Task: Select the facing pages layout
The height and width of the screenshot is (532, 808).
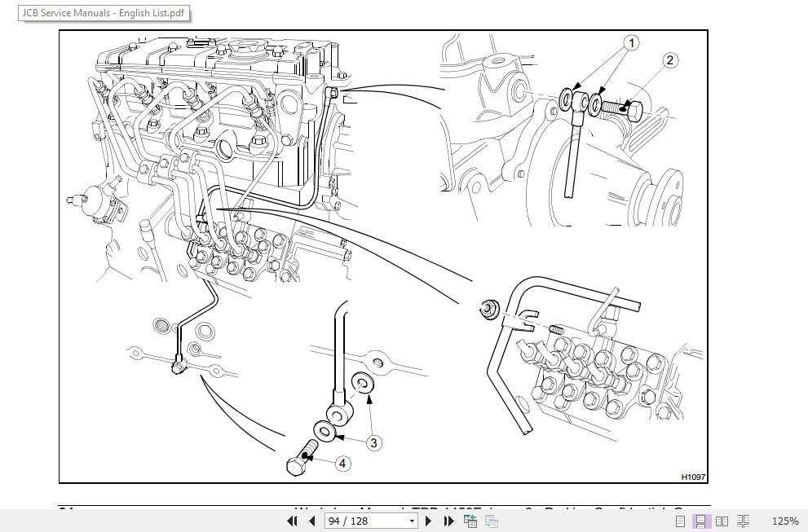Action: click(x=722, y=521)
